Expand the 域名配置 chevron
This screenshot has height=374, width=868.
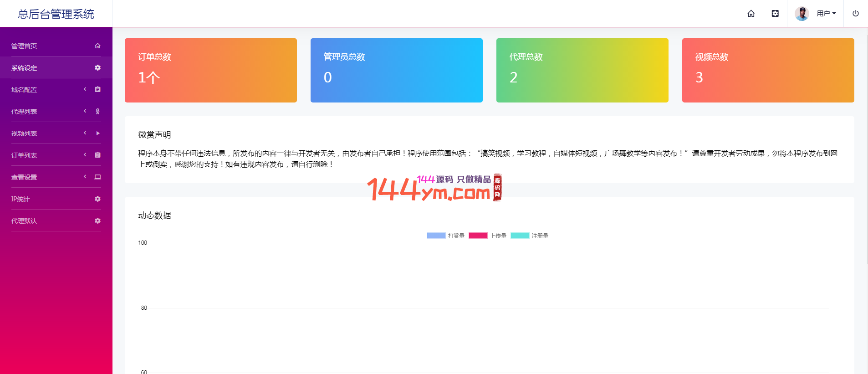coord(85,89)
